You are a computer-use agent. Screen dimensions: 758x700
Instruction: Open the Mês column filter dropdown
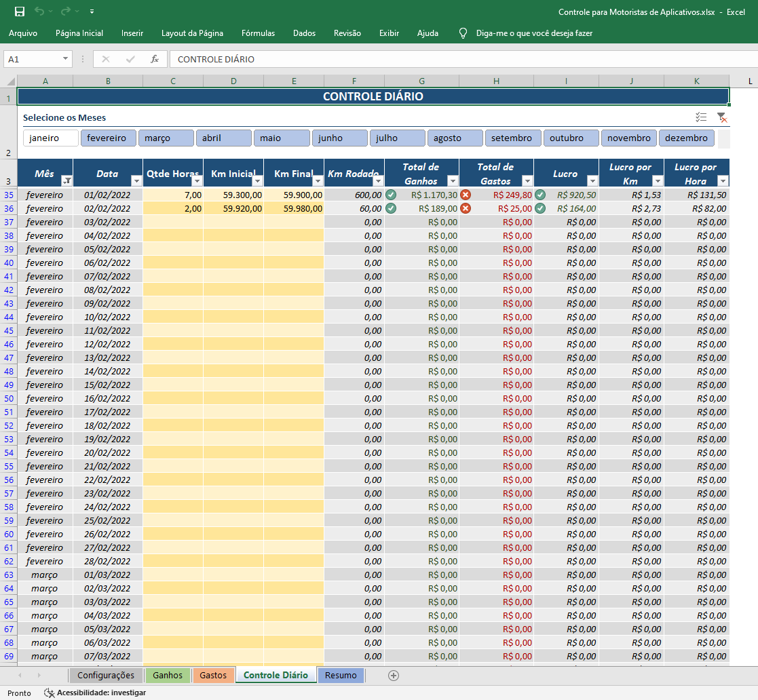tap(67, 180)
